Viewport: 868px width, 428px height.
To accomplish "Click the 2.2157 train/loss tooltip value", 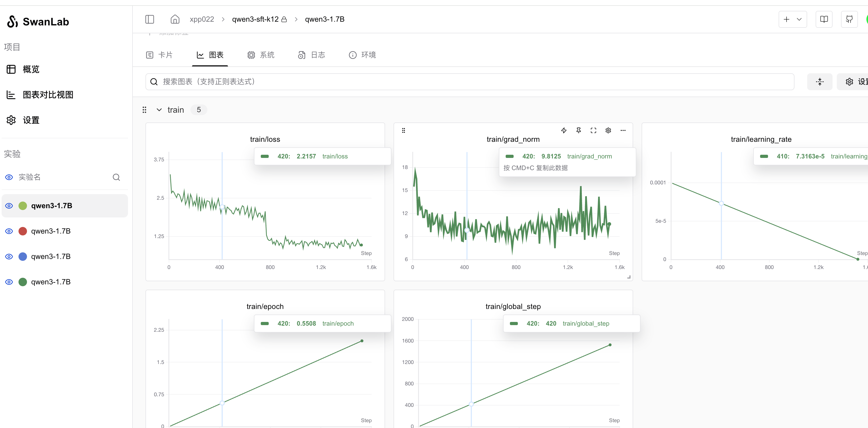I will 306,156.
